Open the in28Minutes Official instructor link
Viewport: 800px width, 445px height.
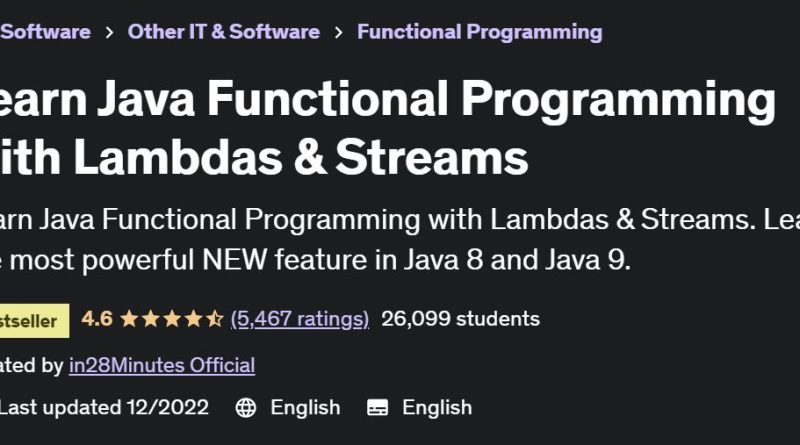pos(162,365)
